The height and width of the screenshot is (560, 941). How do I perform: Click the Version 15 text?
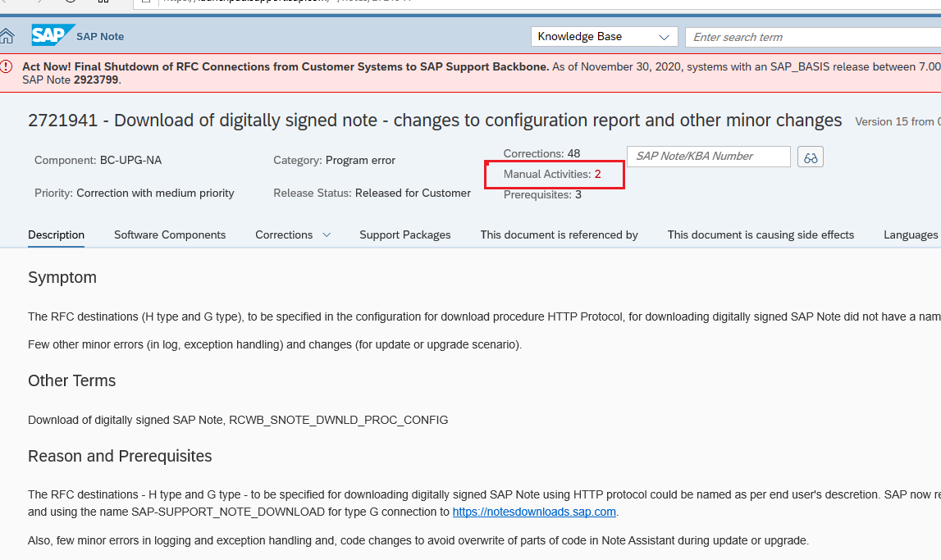[x=898, y=121]
